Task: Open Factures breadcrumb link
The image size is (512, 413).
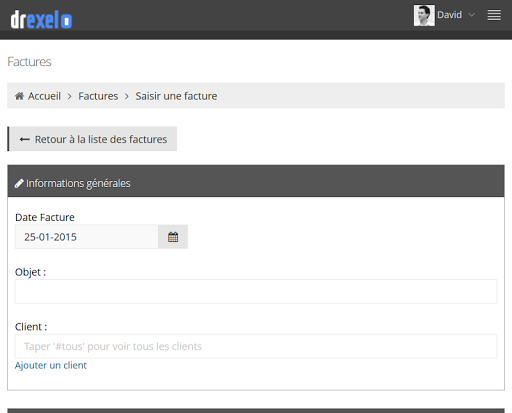Action: (x=98, y=96)
